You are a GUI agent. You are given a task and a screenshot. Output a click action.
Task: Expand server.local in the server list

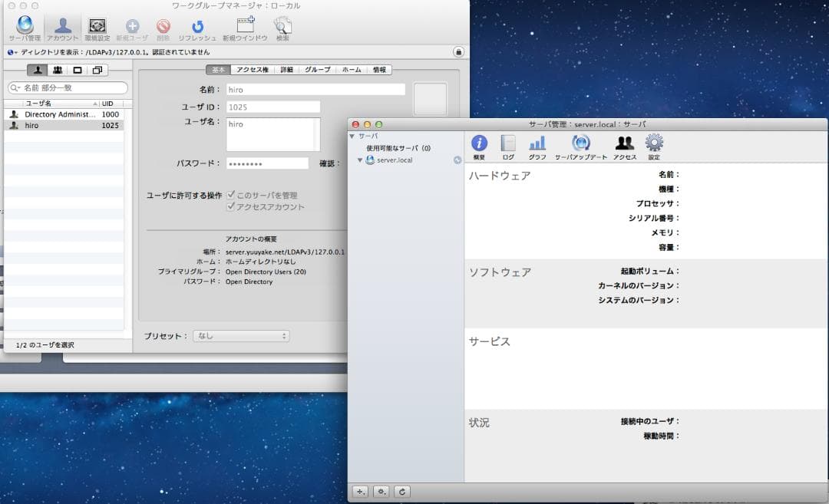(361, 160)
